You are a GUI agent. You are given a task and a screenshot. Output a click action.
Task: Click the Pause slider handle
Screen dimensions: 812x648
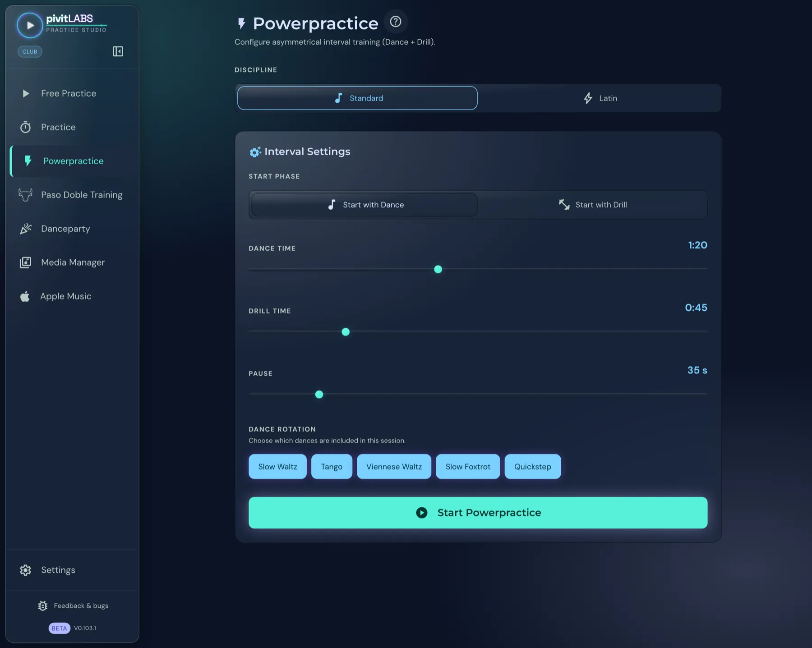coord(319,395)
